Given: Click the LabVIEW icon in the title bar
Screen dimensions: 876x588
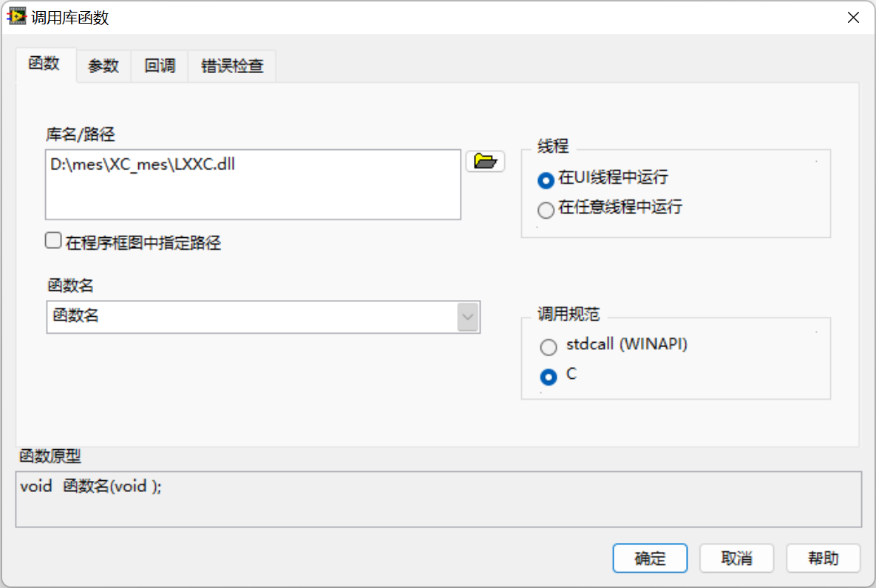Looking at the screenshot, I should click(16, 17).
